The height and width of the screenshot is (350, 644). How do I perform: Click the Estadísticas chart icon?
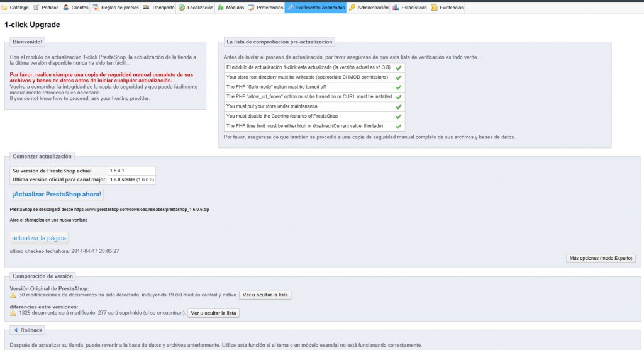396,8
